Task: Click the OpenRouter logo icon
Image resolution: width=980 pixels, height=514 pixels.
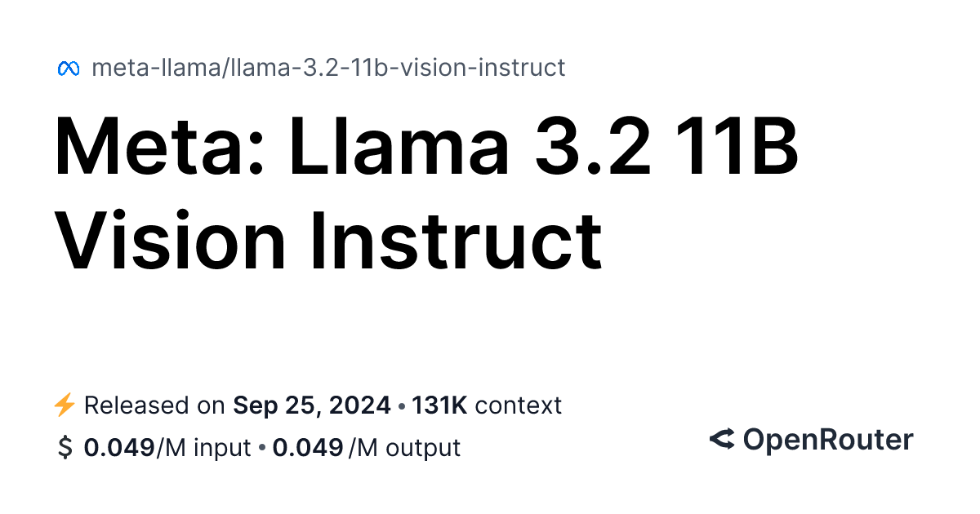Action: click(x=721, y=440)
